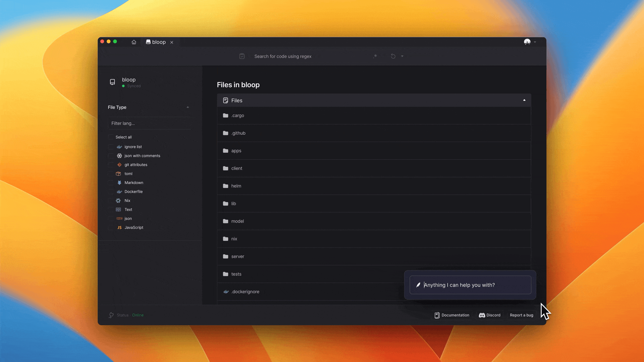Click the home icon in the tab bar
The image size is (644, 362).
[134, 42]
